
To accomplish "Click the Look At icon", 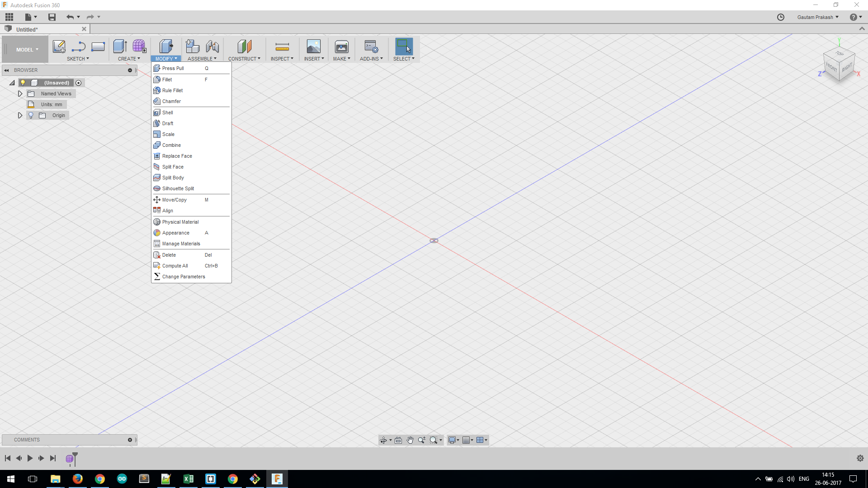I will click(x=398, y=440).
